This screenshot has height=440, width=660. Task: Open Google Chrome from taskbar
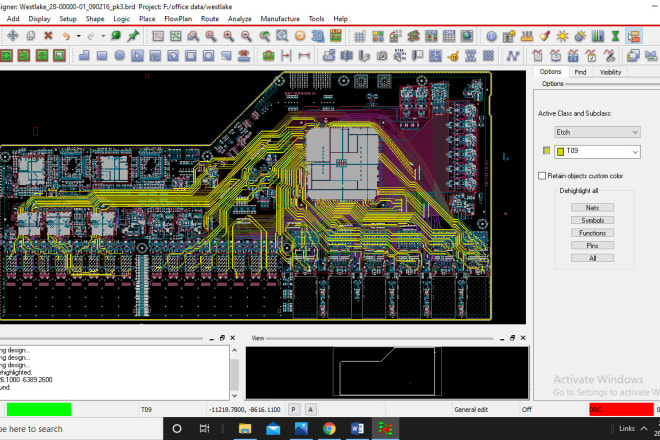click(x=329, y=429)
